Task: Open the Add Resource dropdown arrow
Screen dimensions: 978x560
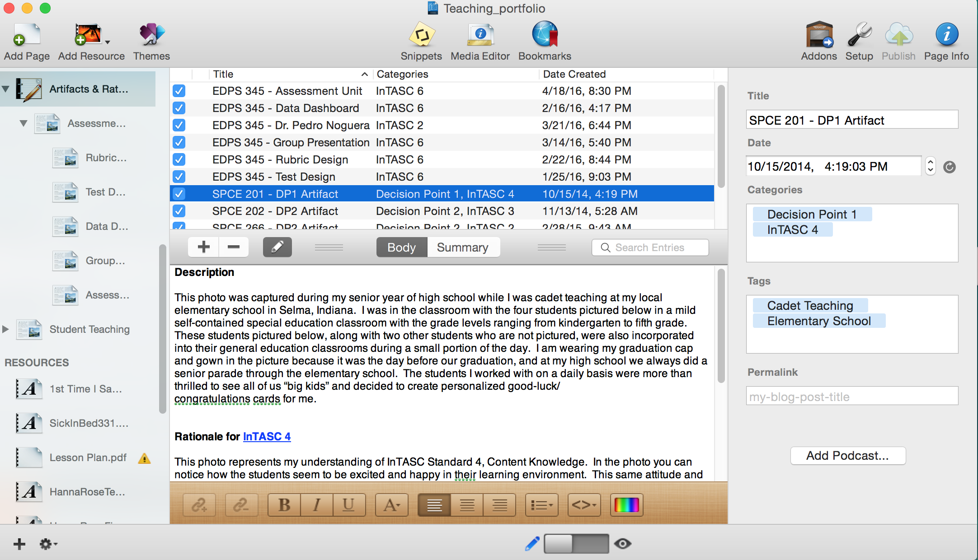Action: pos(108,42)
